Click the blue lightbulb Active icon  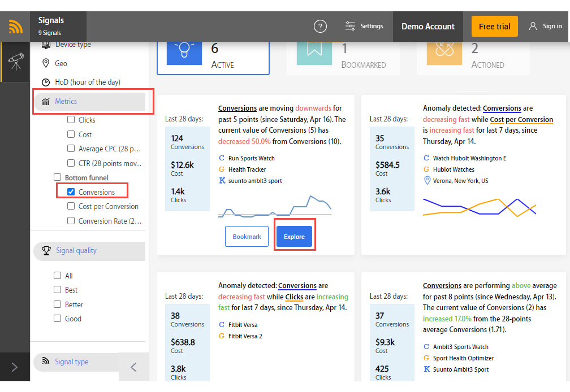184,53
